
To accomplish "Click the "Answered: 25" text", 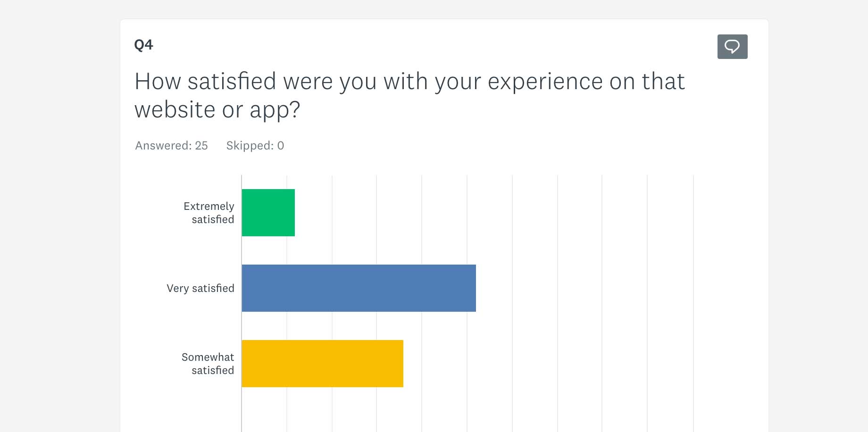I will pos(171,146).
